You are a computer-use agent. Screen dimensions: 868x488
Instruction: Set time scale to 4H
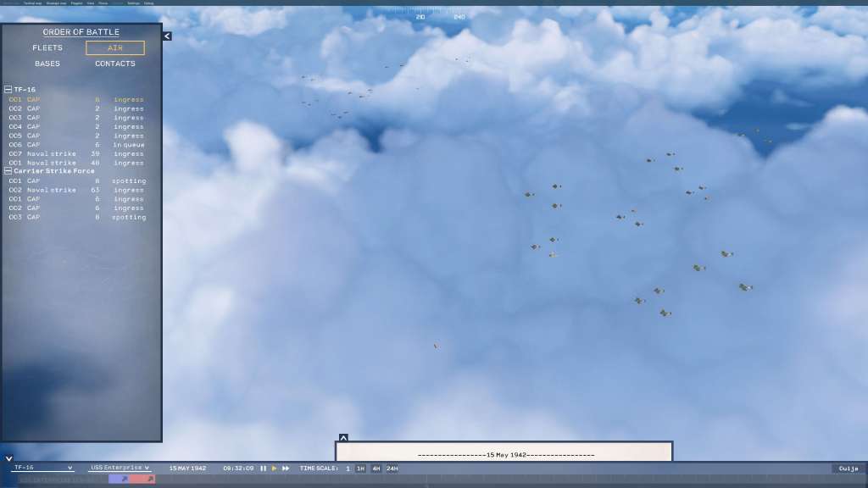376,469
